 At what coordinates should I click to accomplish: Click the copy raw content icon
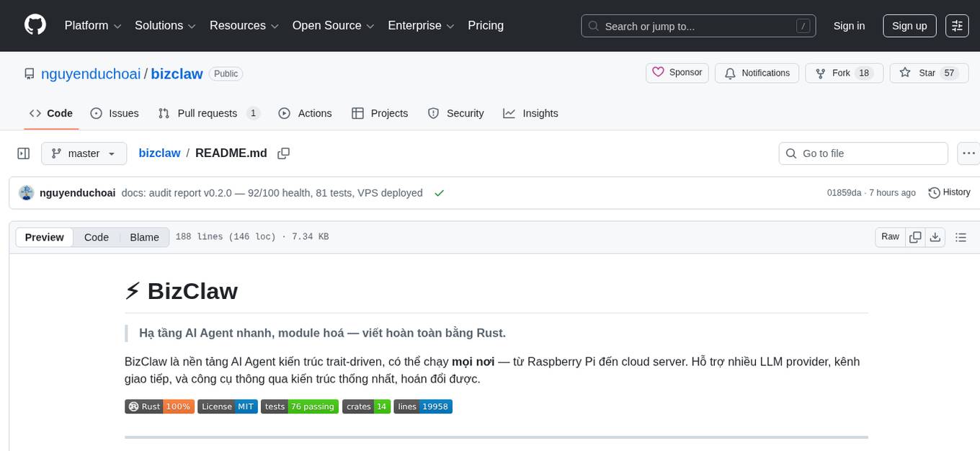(915, 236)
